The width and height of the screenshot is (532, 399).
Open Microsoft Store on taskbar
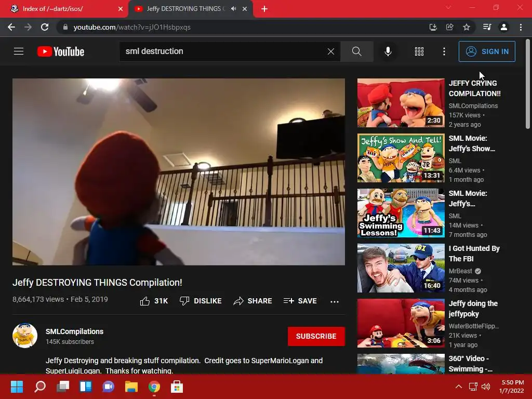click(x=177, y=387)
